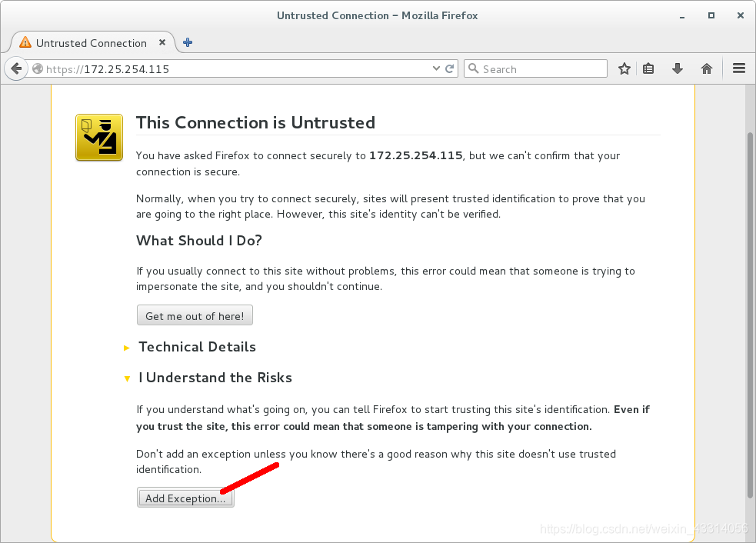Click bold 172.25.254.115 address in message

415,155
